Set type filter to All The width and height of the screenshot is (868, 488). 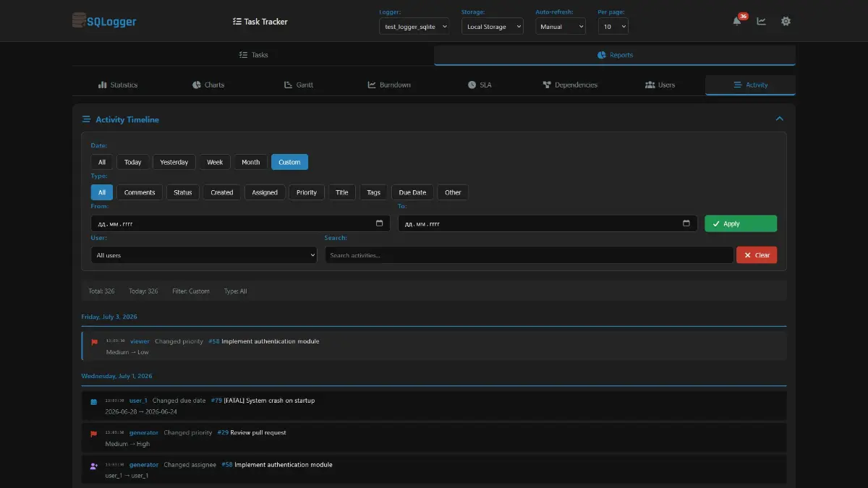point(102,192)
